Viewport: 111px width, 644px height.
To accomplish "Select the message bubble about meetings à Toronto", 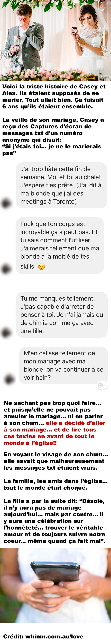I will point(61,185).
